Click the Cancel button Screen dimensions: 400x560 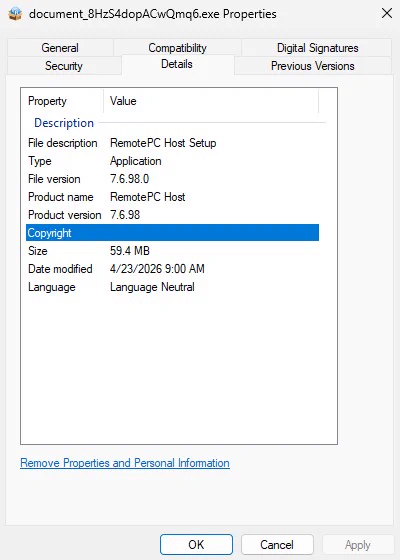(x=277, y=545)
